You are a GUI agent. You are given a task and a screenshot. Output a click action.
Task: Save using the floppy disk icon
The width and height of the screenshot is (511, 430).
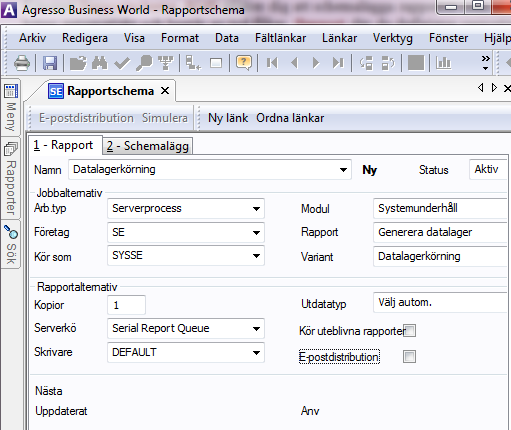pyautogui.click(x=50, y=63)
